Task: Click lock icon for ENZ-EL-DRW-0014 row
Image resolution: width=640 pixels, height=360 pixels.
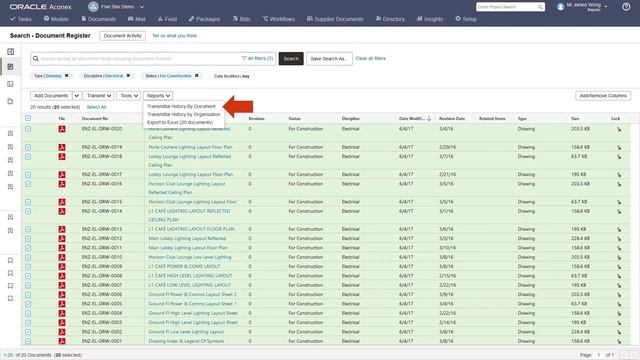Action: (619, 211)
